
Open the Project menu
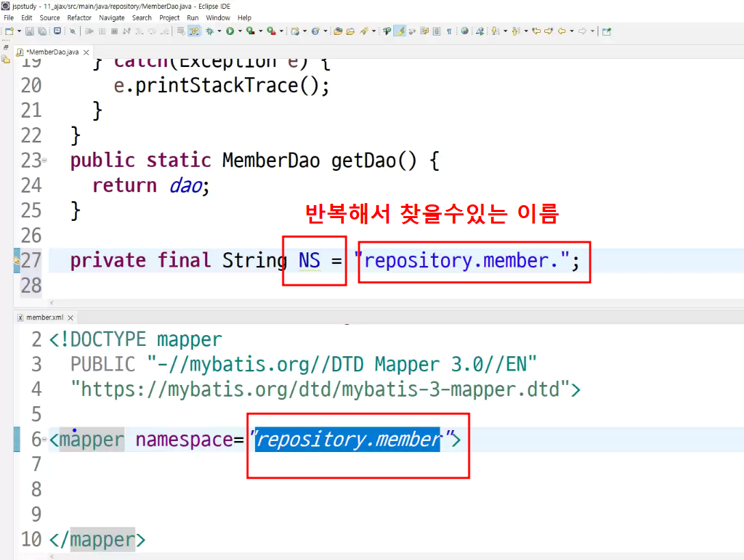pyautogui.click(x=170, y=18)
